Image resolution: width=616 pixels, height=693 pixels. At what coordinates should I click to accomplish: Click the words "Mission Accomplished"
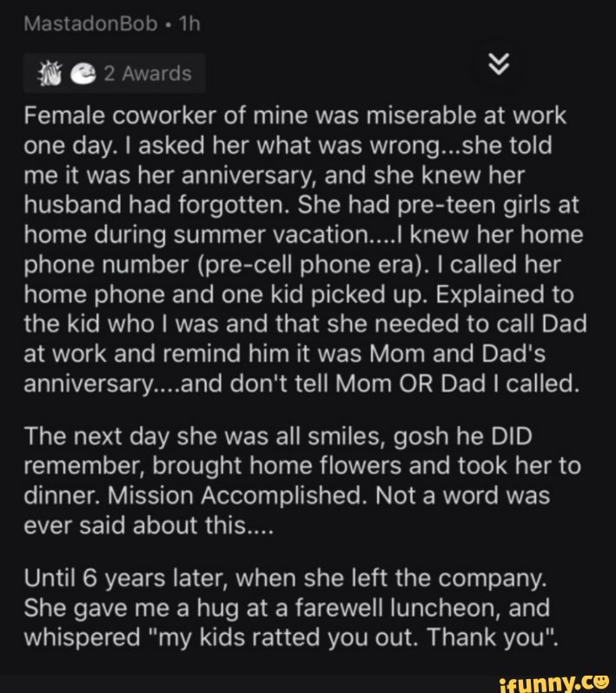tap(235, 496)
